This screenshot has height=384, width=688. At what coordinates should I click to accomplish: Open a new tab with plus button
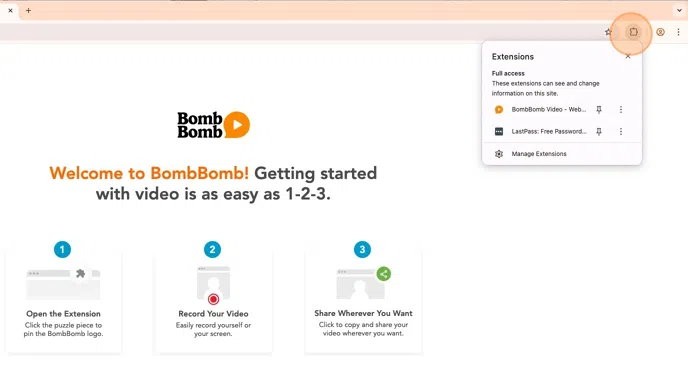(29, 11)
